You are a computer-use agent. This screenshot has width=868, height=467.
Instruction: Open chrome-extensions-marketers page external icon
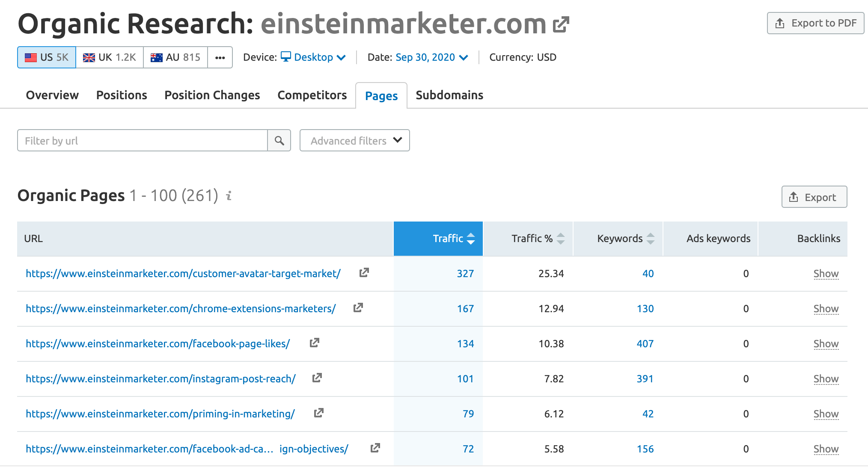[358, 307]
